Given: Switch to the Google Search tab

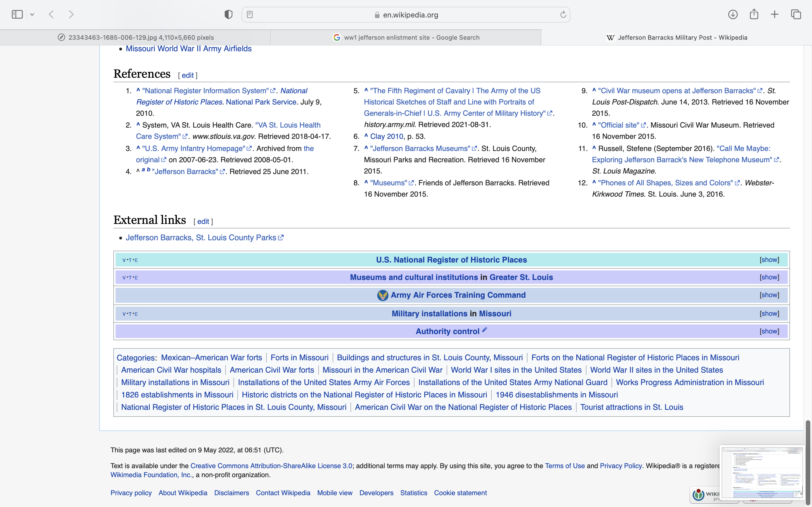Looking at the screenshot, I should [406, 37].
